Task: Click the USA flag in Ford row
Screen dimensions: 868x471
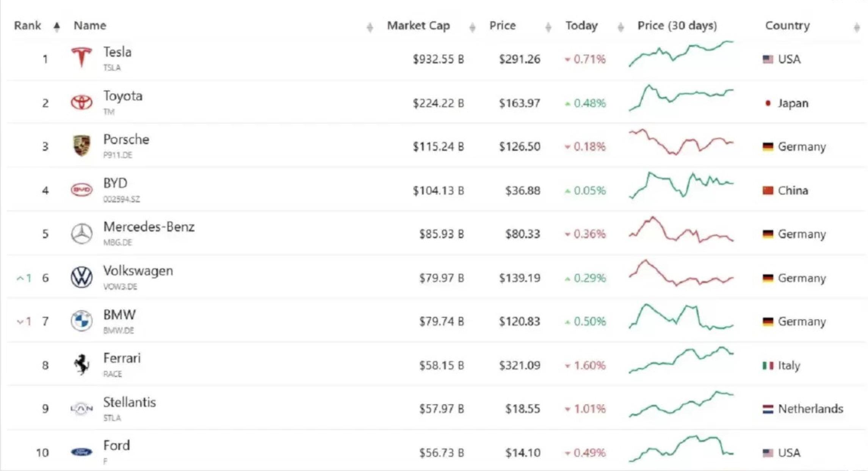Action: pos(768,453)
